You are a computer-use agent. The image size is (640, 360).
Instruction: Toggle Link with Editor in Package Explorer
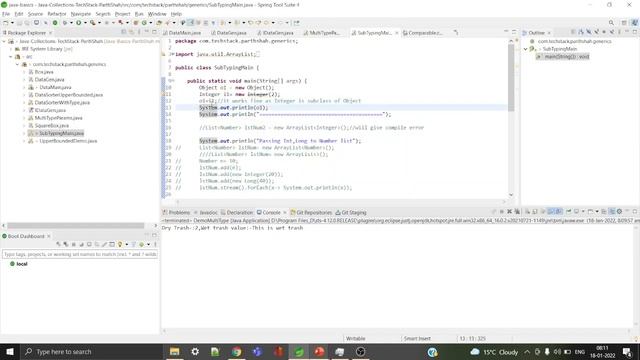131,32
